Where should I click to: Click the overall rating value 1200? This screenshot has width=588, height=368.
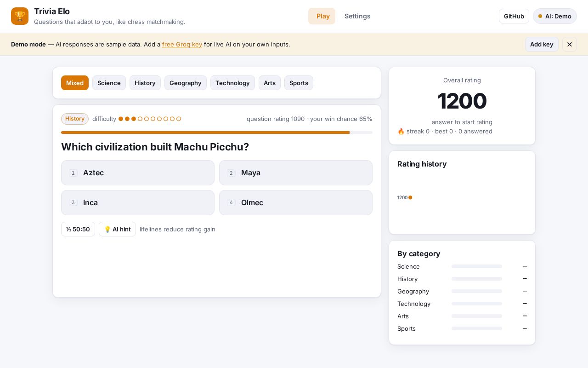[462, 101]
